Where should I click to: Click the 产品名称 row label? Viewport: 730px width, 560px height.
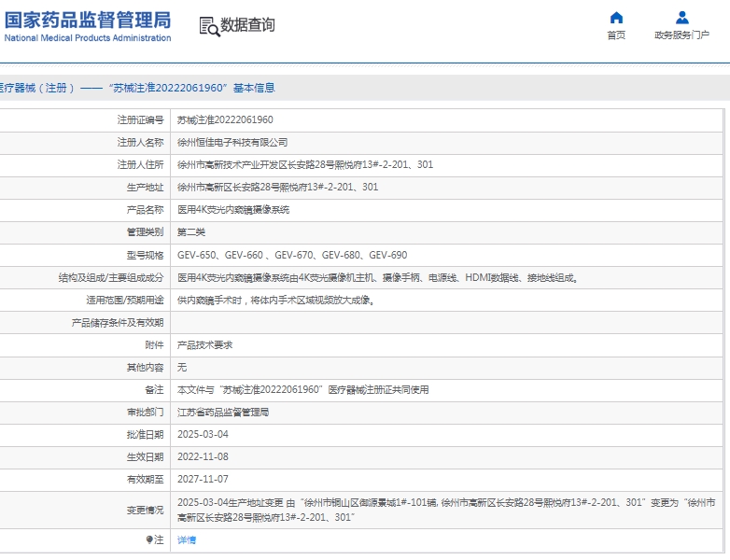pos(145,210)
